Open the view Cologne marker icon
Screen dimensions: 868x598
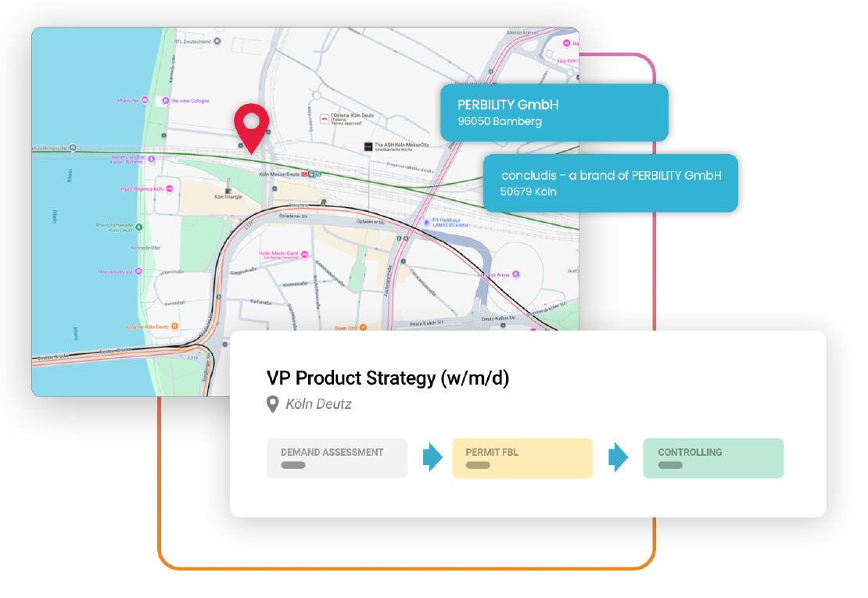[166, 101]
